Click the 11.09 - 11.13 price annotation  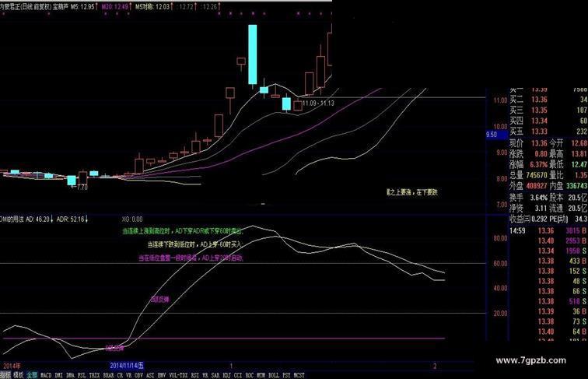point(318,103)
